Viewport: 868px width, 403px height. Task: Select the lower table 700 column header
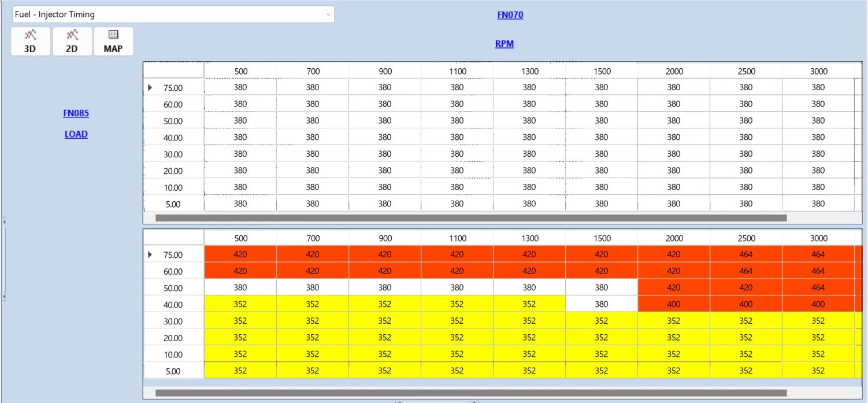(x=313, y=238)
